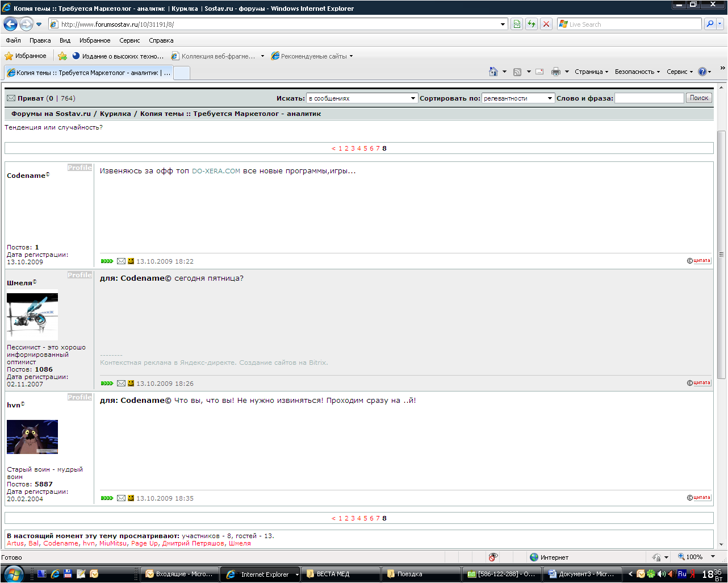Click the browser Back arrow button
The width and height of the screenshot is (728, 583).
pos(11,24)
